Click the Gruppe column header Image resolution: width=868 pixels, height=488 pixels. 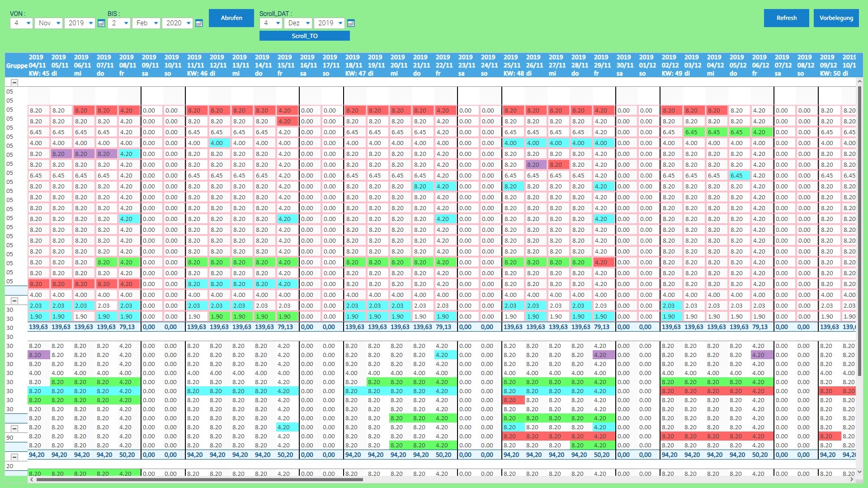coord(16,66)
